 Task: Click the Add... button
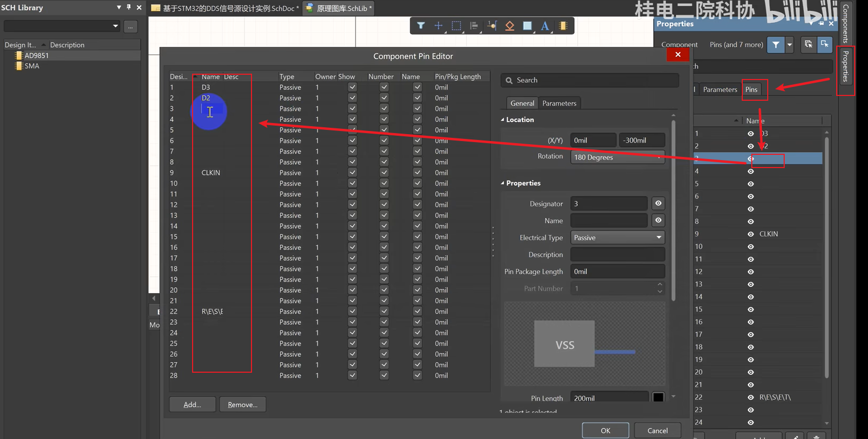pyautogui.click(x=192, y=405)
